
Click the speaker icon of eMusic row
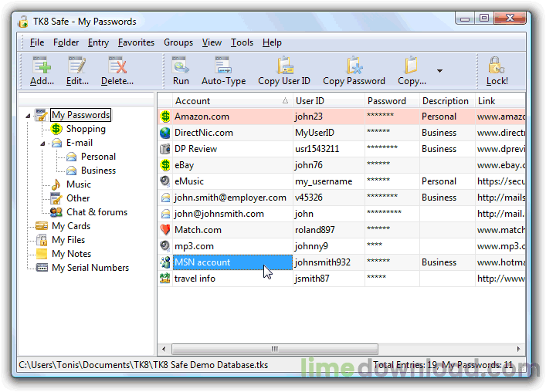pos(165,181)
